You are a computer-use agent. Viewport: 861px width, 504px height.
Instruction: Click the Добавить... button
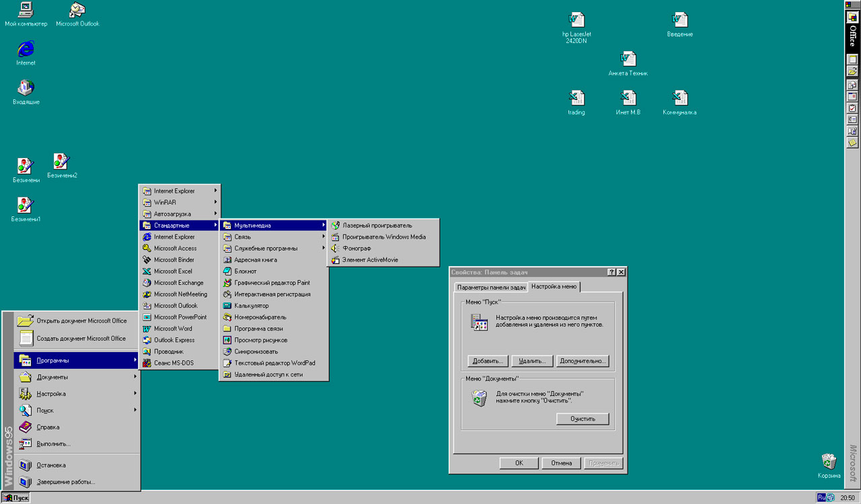pos(488,362)
